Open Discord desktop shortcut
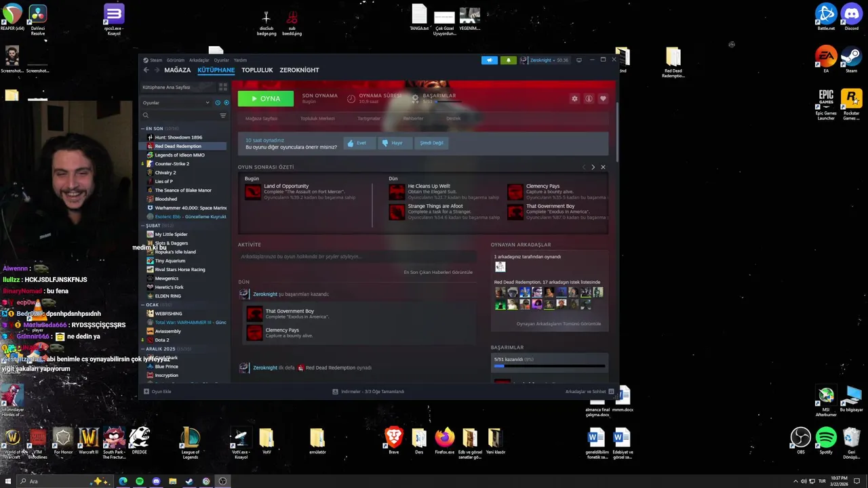The image size is (868, 488). pos(851,17)
